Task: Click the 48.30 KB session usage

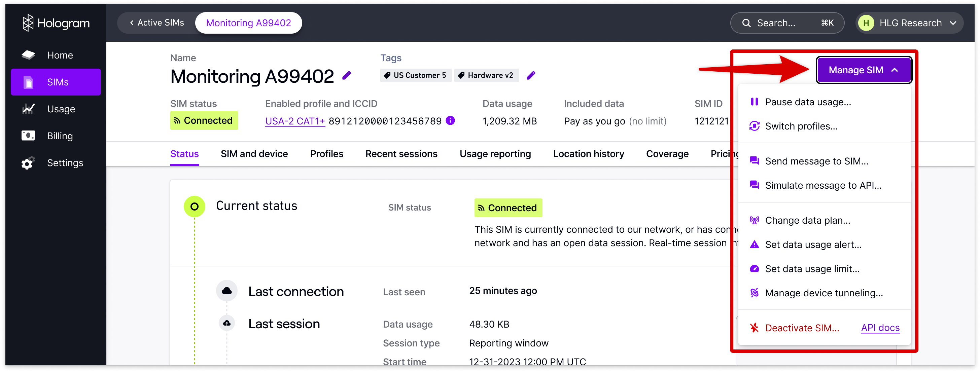Action: [x=489, y=325]
